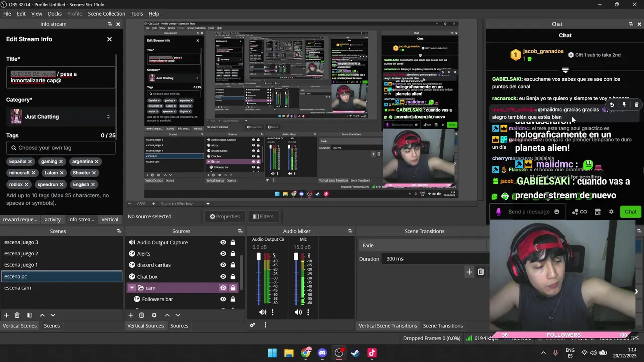Switch to the Vertical Sources tab
The image size is (644, 362).
(145, 326)
